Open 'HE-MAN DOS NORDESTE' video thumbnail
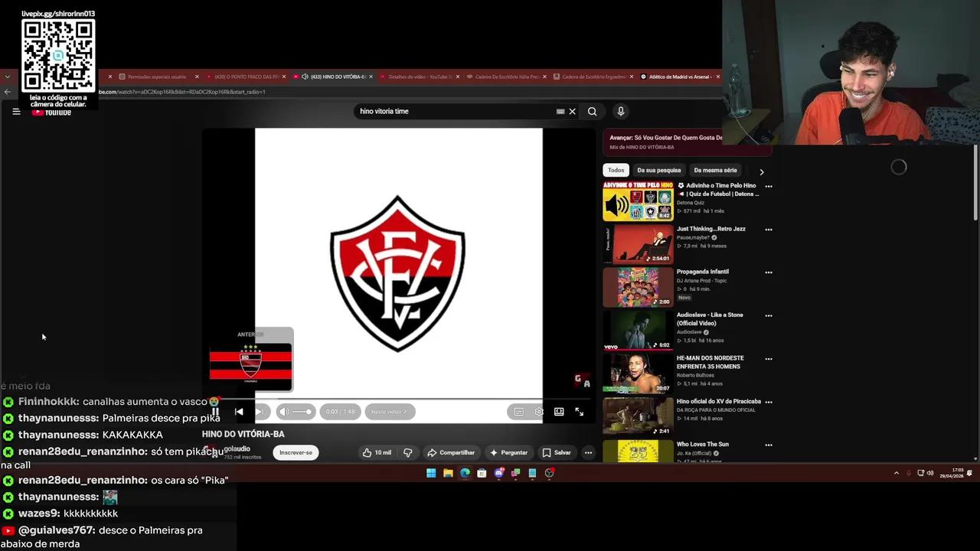980x551 pixels. click(x=638, y=373)
